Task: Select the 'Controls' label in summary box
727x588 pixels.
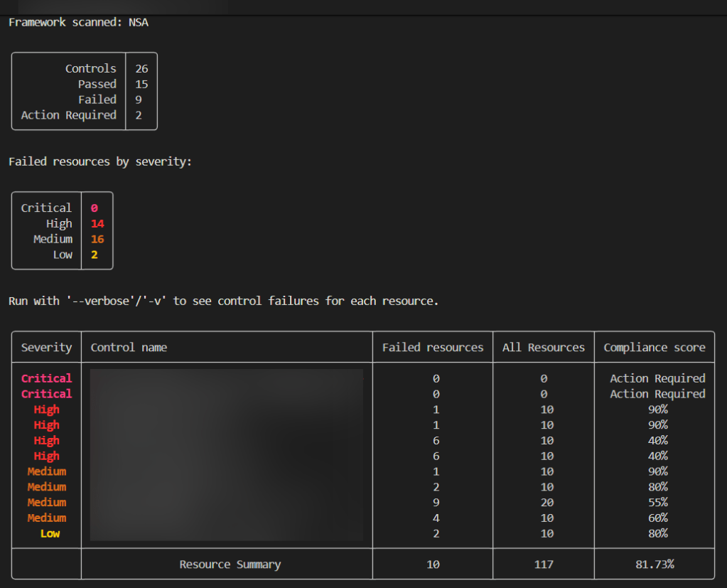Action: coord(91,69)
